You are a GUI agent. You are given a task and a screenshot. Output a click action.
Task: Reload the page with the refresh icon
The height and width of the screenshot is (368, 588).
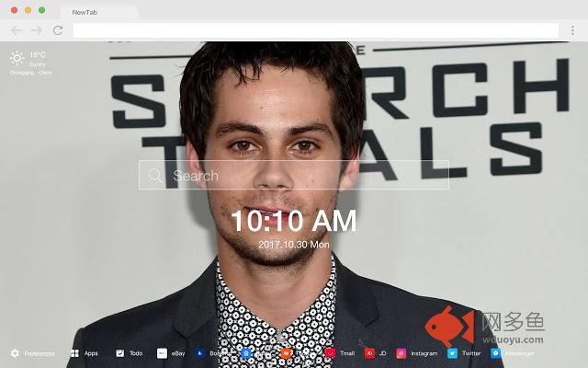[x=58, y=30]
